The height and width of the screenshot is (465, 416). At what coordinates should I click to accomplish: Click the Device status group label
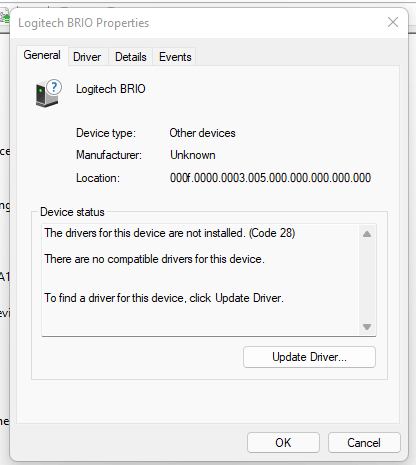pyautogui.click(x=72, y=212)
